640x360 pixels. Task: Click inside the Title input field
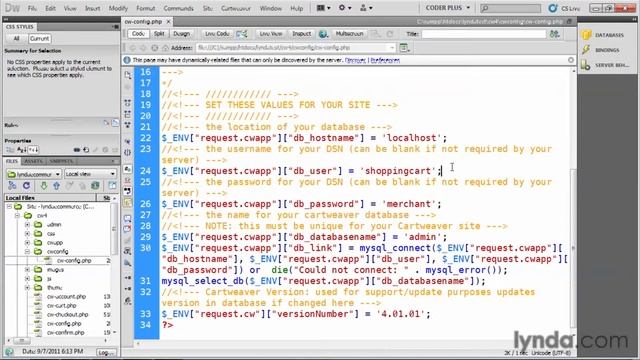point(483,34)
